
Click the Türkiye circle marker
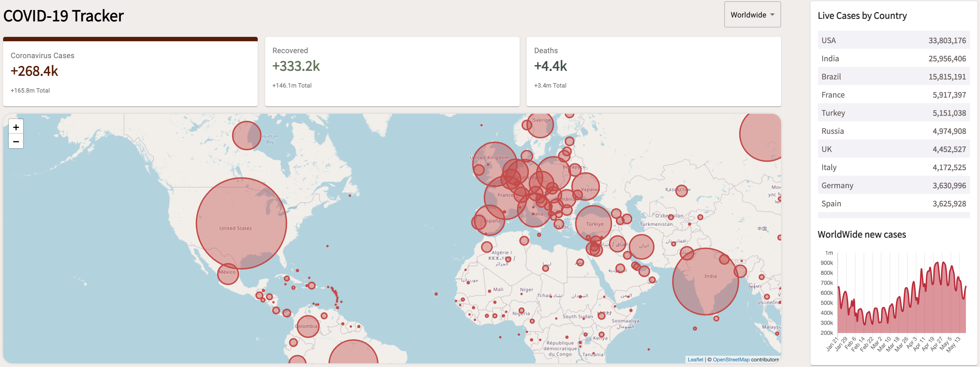[x=593, y=223]
